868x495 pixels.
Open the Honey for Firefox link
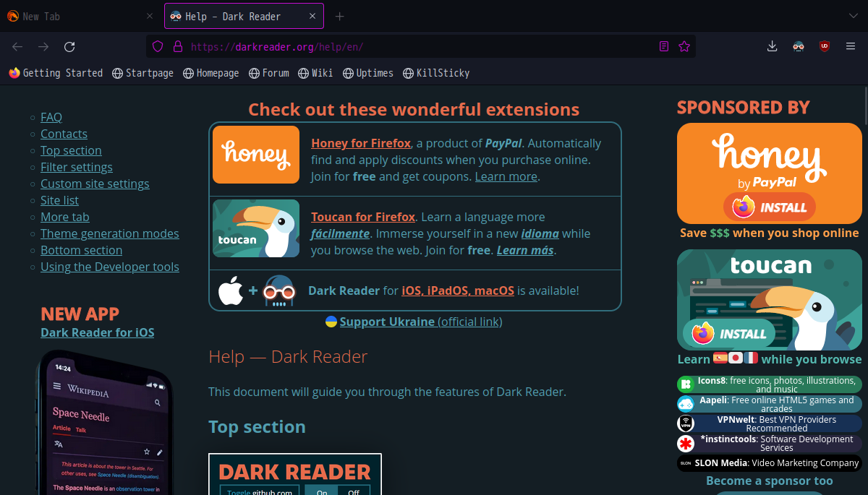[361, 143]
